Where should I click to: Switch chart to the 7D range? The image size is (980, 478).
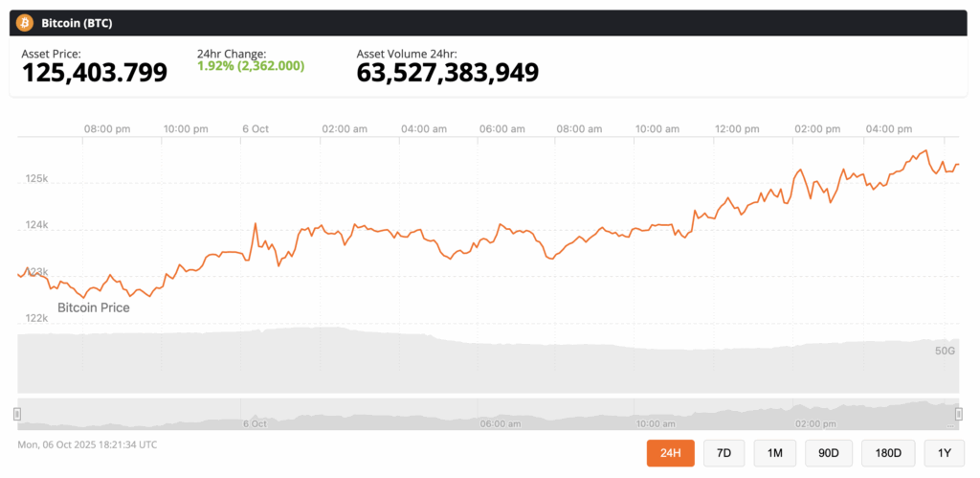(x=724, y=452)
